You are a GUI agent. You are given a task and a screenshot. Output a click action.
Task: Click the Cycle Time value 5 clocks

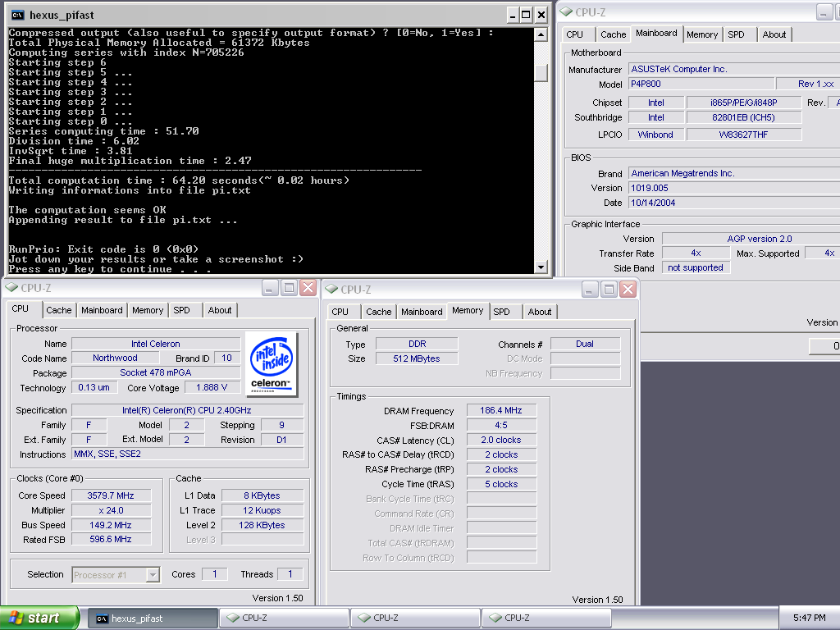coord(501,484)
